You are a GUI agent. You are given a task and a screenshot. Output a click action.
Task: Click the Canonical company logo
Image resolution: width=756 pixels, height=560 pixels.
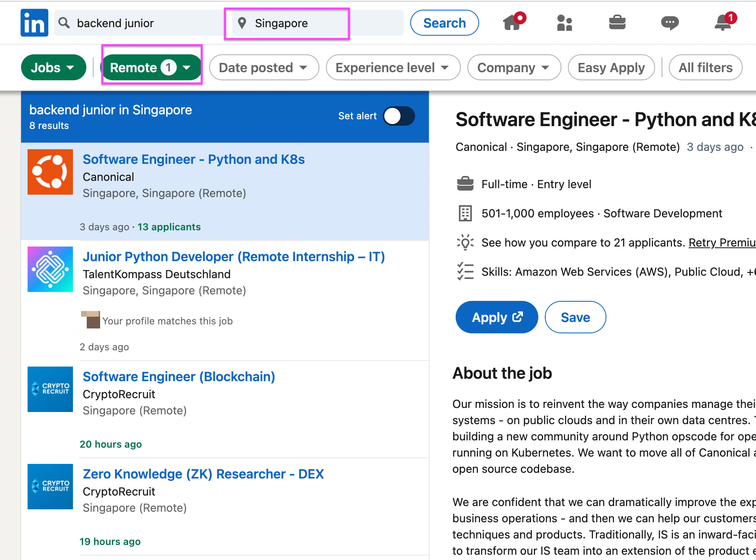(x=50, y=172)
